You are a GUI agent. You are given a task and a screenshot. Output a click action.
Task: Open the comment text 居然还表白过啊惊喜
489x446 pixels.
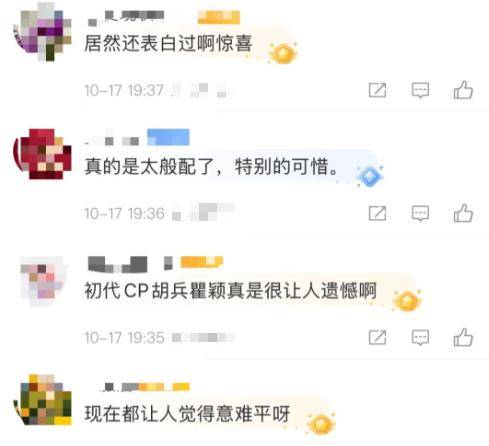(168, 44)
